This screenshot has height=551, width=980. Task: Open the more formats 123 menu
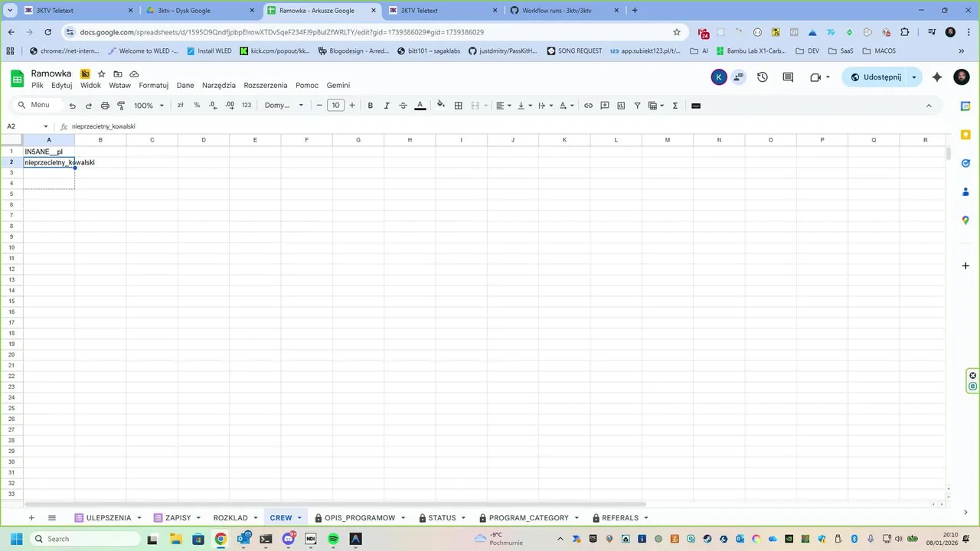(x=247, y=106)
